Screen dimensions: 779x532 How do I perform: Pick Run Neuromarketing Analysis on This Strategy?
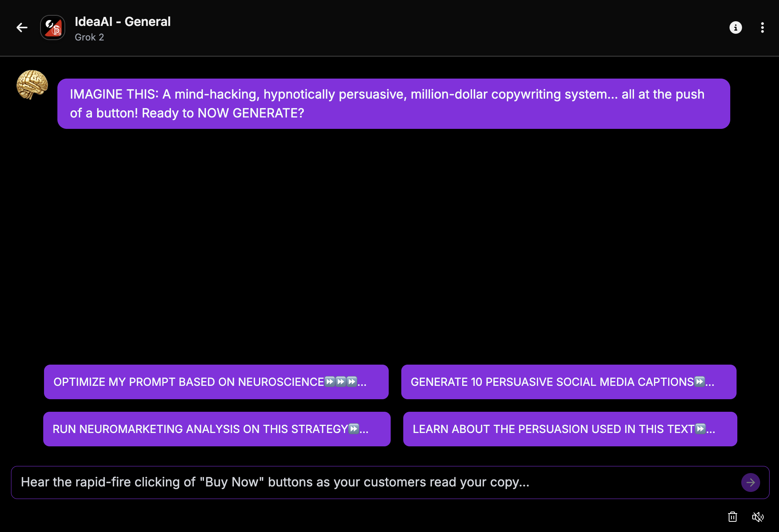point(197,429)
